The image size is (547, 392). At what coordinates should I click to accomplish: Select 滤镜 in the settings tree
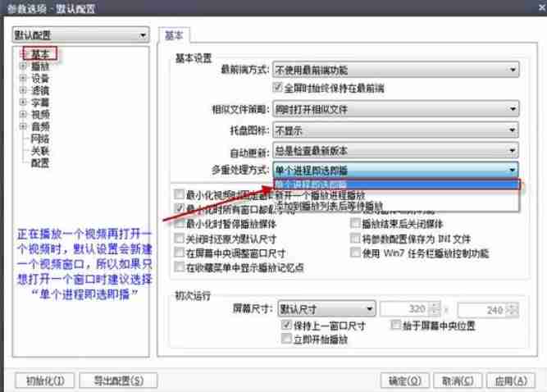point(40,91)
